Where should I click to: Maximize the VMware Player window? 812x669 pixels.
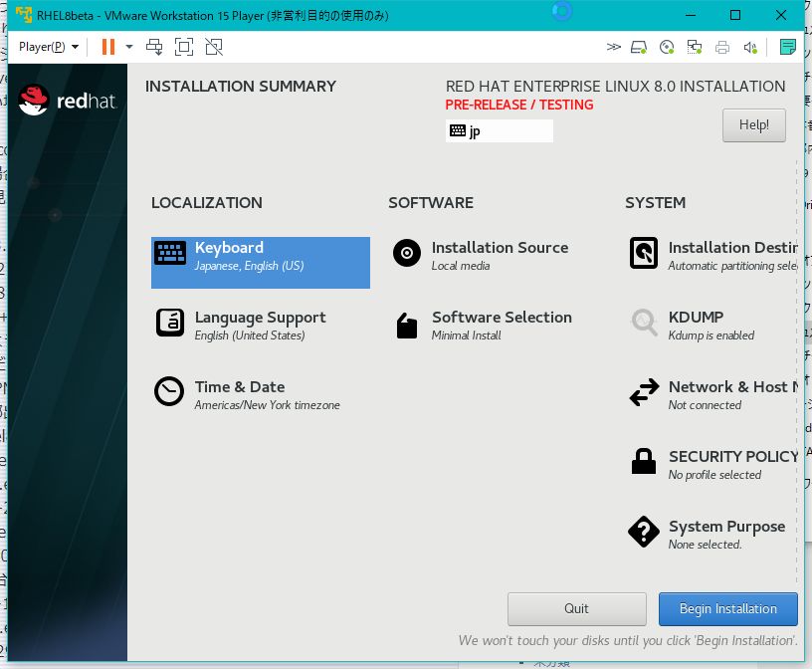(x=734, y=15)
